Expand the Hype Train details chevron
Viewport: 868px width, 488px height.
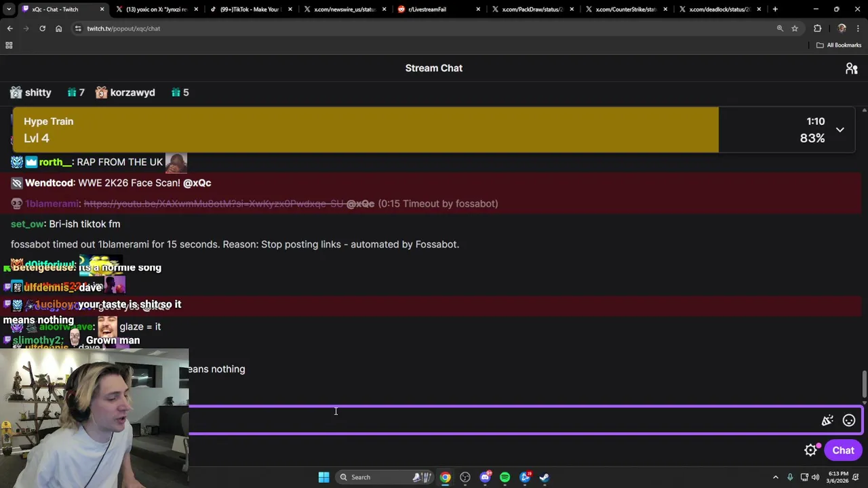(840, 129)
